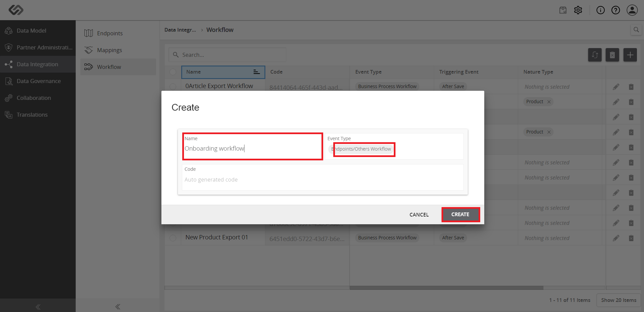
Task: Click the plus add workflow icon
Action: click(630, 55)
